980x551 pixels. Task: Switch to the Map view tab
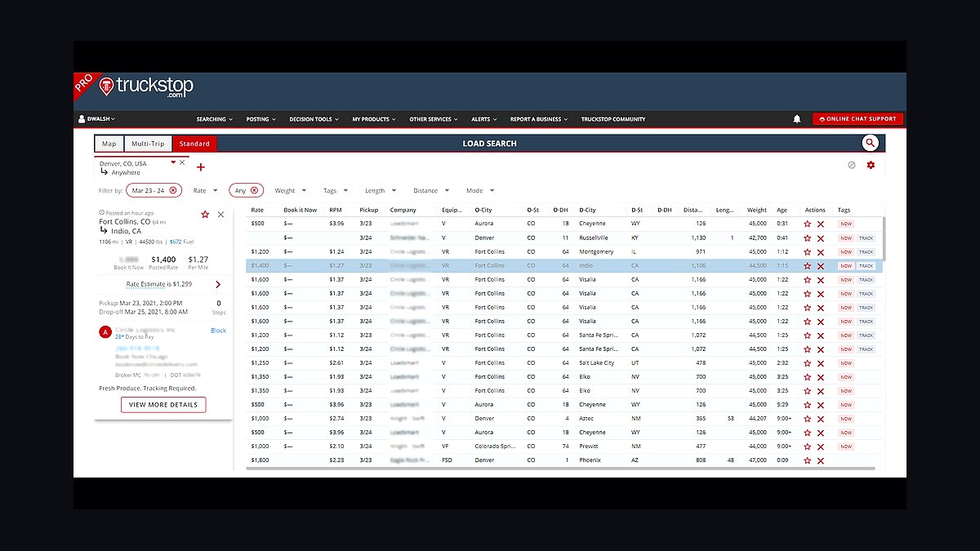(109, 144)
